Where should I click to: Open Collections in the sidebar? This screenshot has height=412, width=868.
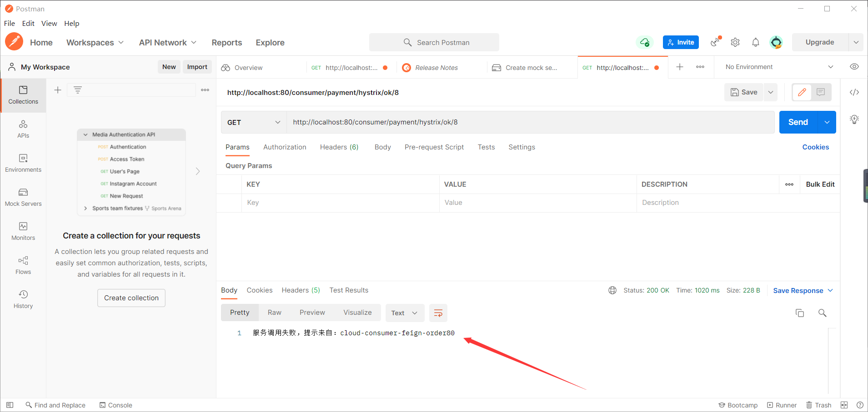click(x=23, y=95)
